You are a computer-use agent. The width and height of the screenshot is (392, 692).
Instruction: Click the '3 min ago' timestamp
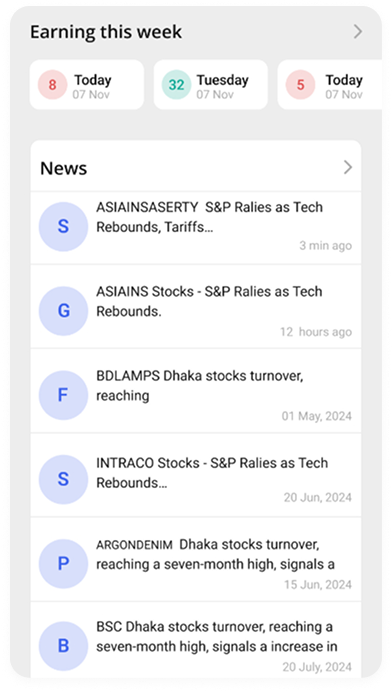(326, 245)
